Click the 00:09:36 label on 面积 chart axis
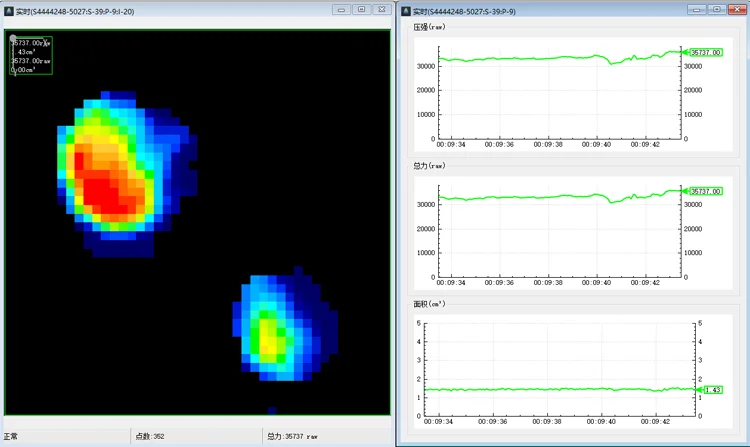The image size is (750, 447). coord(492,421)
